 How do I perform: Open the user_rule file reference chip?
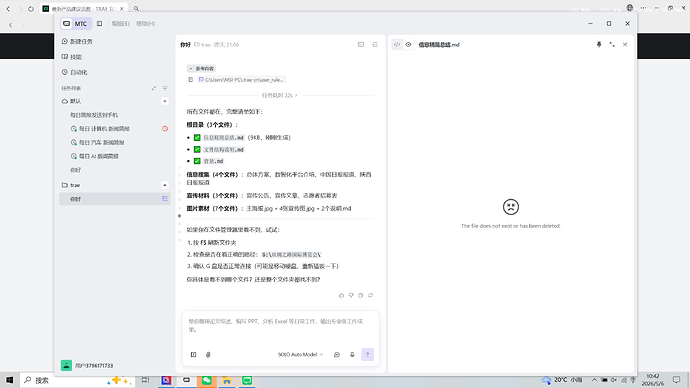coord(241,80)
